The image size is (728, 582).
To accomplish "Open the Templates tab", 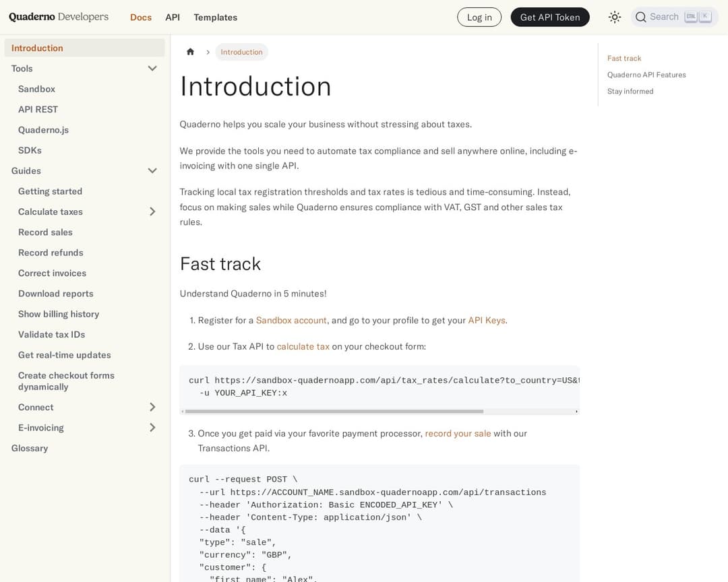I will pyautogui.click(x=216, y=17).
